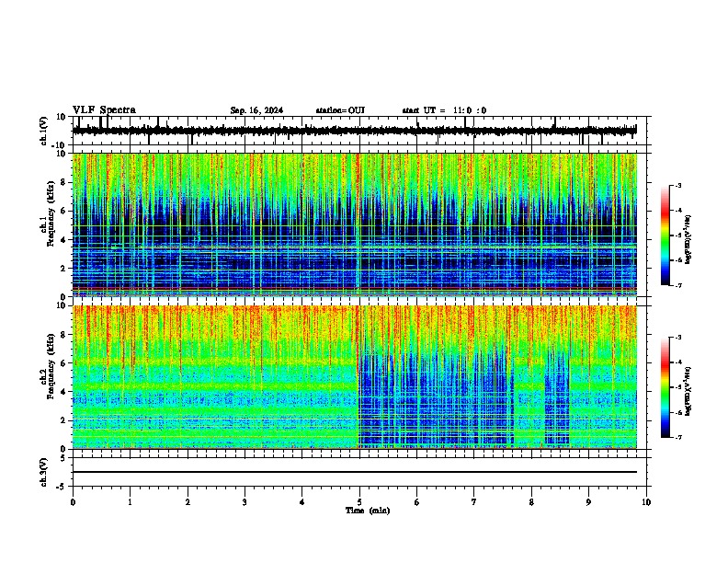The height and width of the screenshot is (563, 728).
Task: Click the ch.1 spectrogram "2" kHz tick label
Action: tap(63, 268)
